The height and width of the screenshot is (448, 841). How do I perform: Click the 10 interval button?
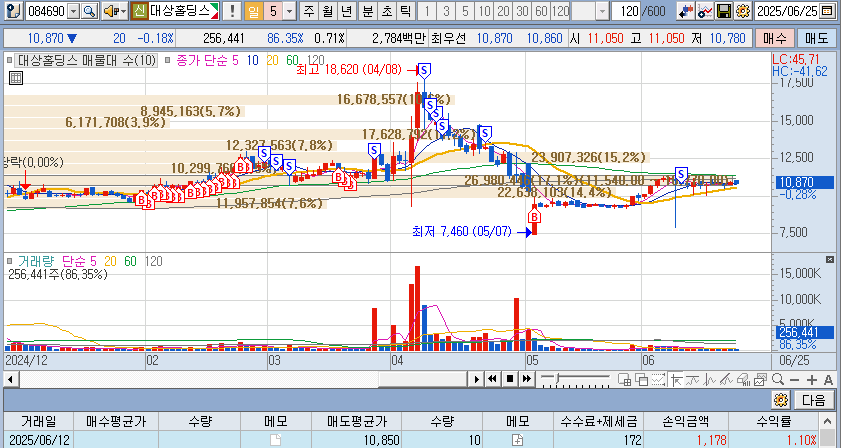coord(484,10)
